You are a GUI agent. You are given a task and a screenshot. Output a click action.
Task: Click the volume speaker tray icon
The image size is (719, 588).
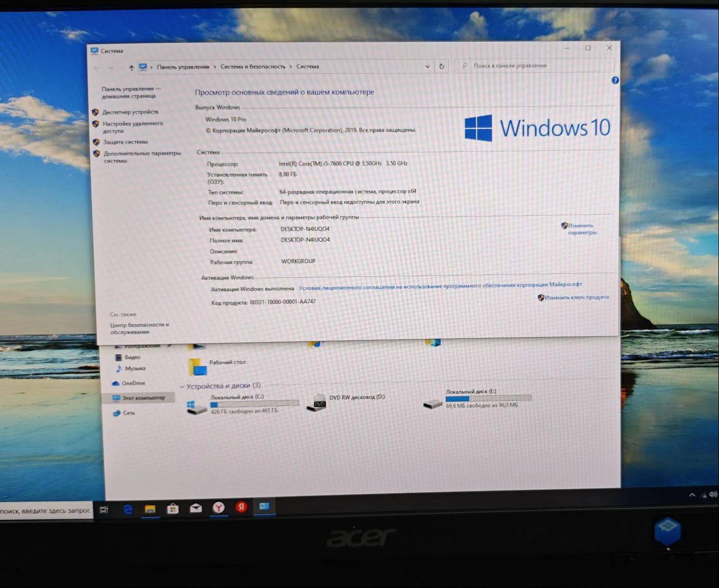point(713,494)
